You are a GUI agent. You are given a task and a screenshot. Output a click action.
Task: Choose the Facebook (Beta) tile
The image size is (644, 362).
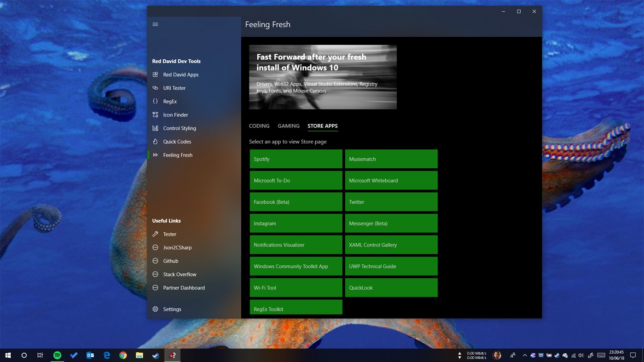click(x=296, y=202)
